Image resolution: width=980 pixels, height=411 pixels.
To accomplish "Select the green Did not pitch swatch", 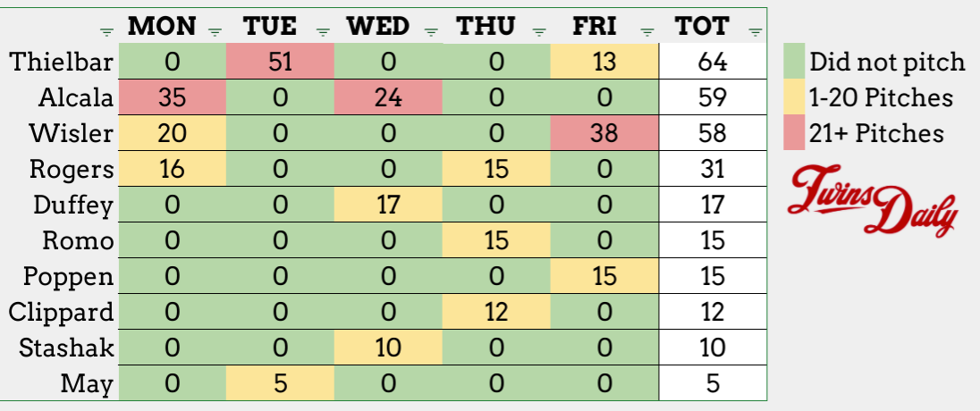I will [x=794, y=62].
